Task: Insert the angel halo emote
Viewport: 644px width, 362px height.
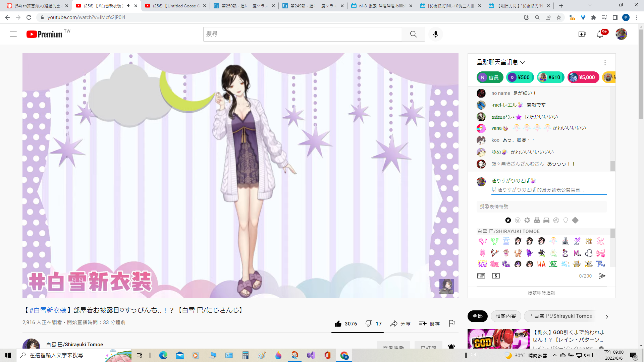Action: 553,241
